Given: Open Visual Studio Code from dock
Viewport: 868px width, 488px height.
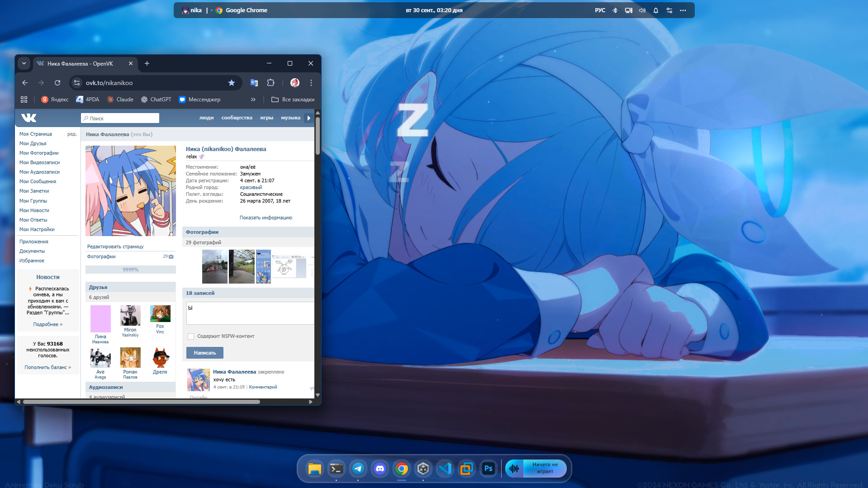Looking at the screenshot, I should point(445,469).
